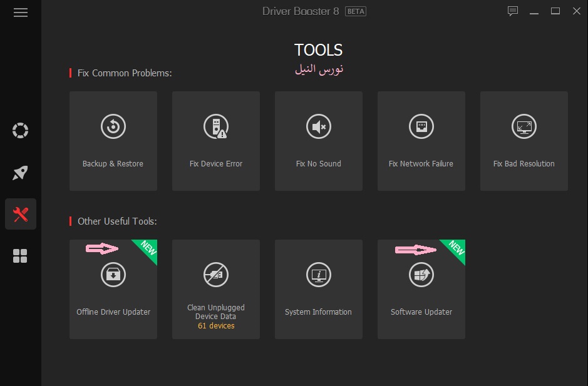Click the Fix Network Failure label
Viewport: 588px width, 386px height.
tap(421, 164)
